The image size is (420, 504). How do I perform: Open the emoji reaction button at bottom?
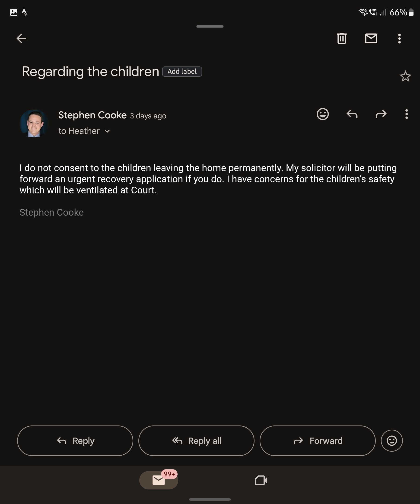click(391, 441)
